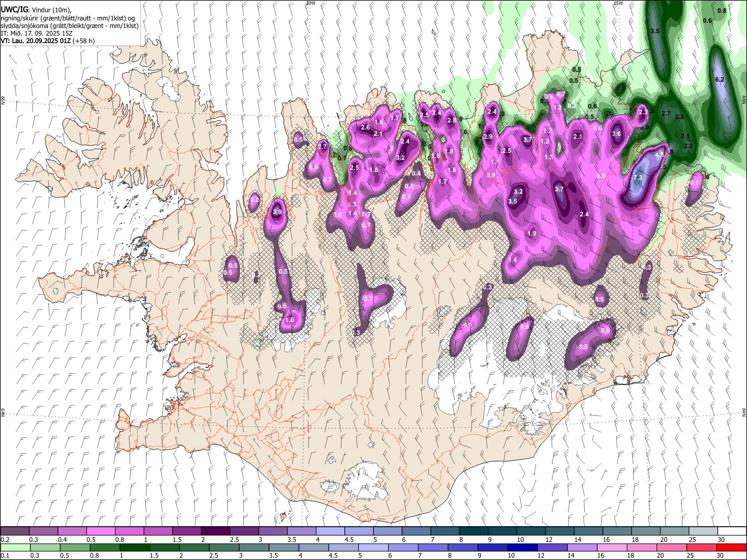This screenshot has width=747, height=560.
Task: Click the violet rain swatch labeled 12
Action: [x=552, y=547]
